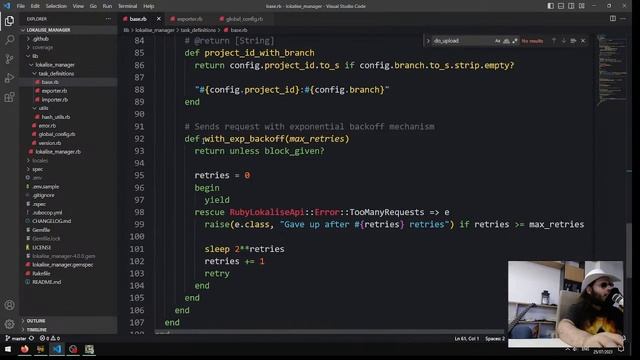Expand the TIMELINE section
Viewport: 640px width, 360px height.
(x=37, y=329)
